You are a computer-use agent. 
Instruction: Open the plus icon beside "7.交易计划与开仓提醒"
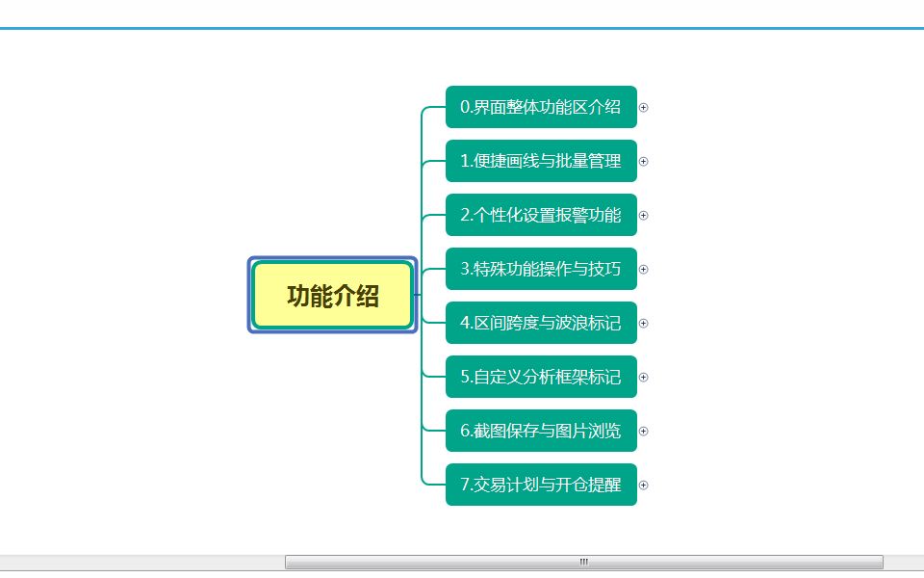[643, 486]
